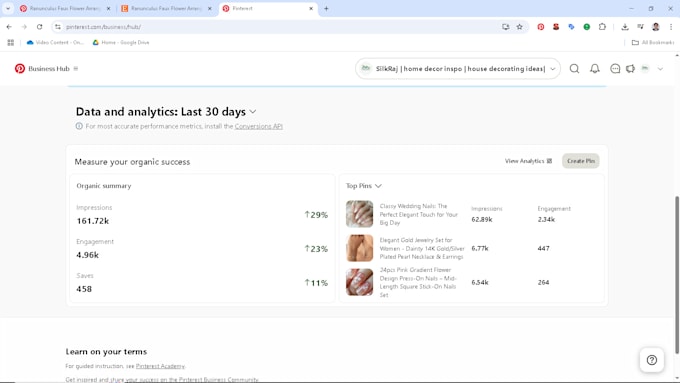The width and height of the screenshot is (680, 383).
Task: Select the 458 saves value
Action: (x=84, y=289)
